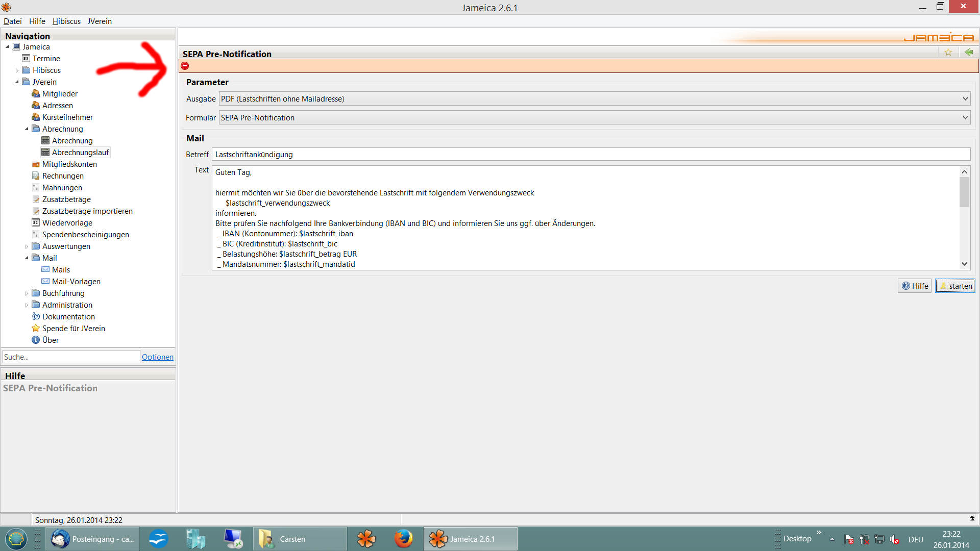The image size is (980, 551).
Task: Click the volume icon in system tray
Action: pyautogui.click(x=895, y=539)
